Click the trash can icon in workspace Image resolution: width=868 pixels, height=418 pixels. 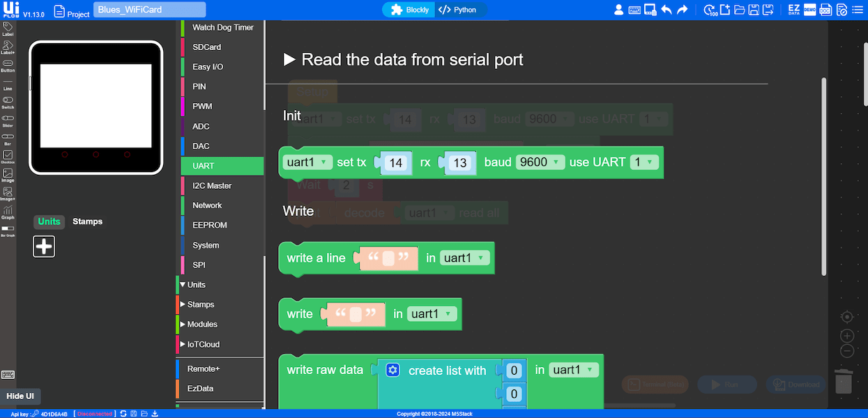pyautogui.click(x=844, y=382)
